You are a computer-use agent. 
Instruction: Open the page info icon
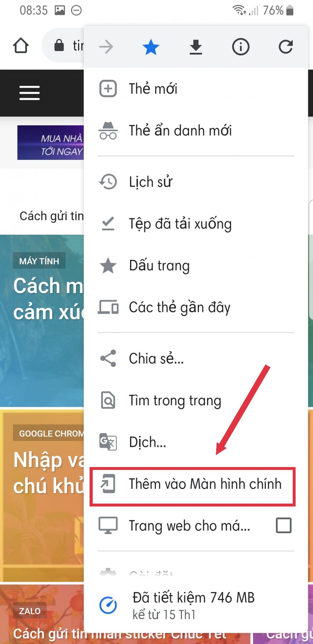click(241, 47)
